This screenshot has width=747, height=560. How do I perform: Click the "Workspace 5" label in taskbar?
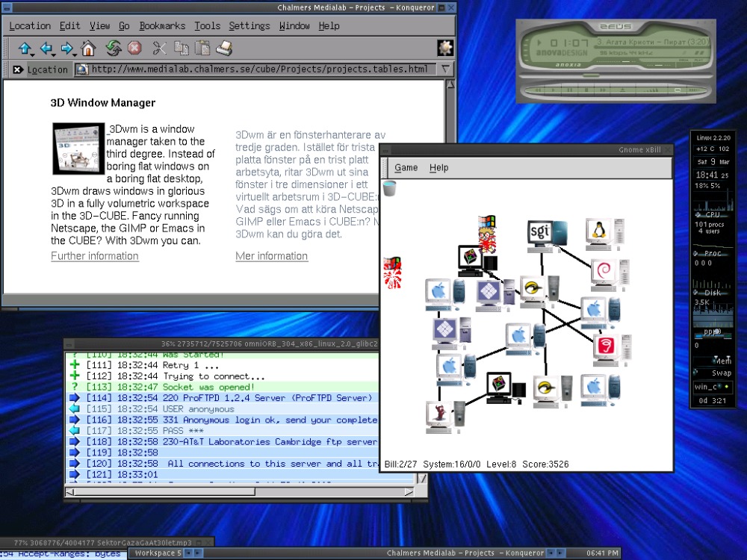coord(158,553)
